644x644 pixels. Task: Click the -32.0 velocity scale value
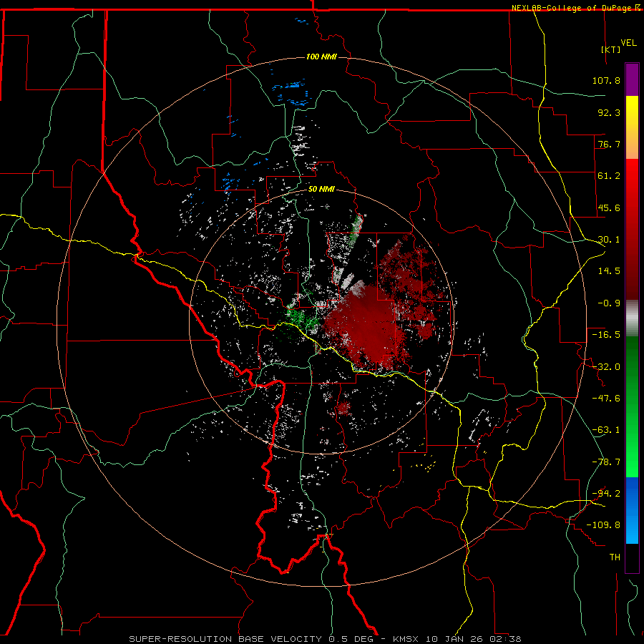click(606, 367)
